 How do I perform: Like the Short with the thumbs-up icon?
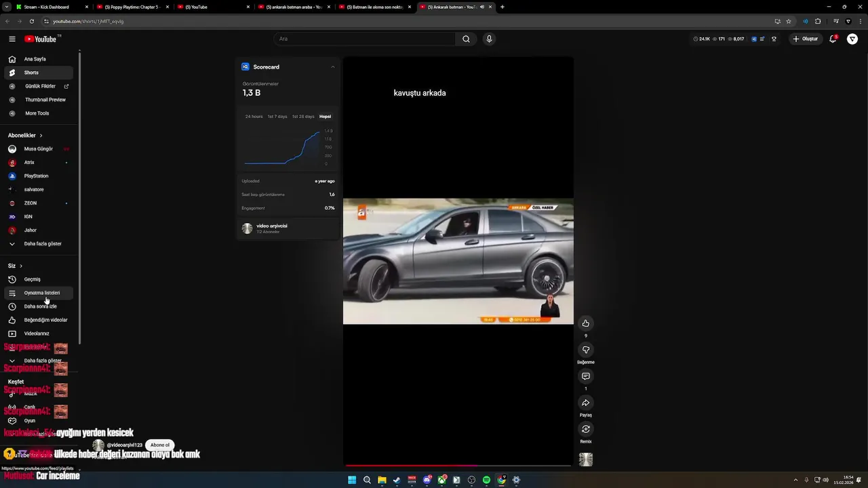pos(586,323)
